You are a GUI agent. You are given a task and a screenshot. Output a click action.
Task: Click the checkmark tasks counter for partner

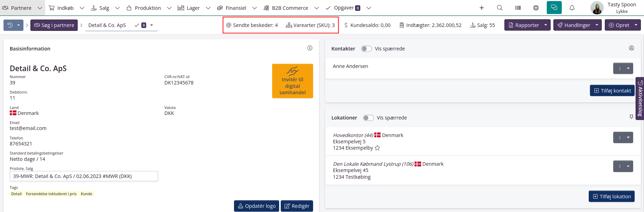pyautogui.click(x=140, y=25)
